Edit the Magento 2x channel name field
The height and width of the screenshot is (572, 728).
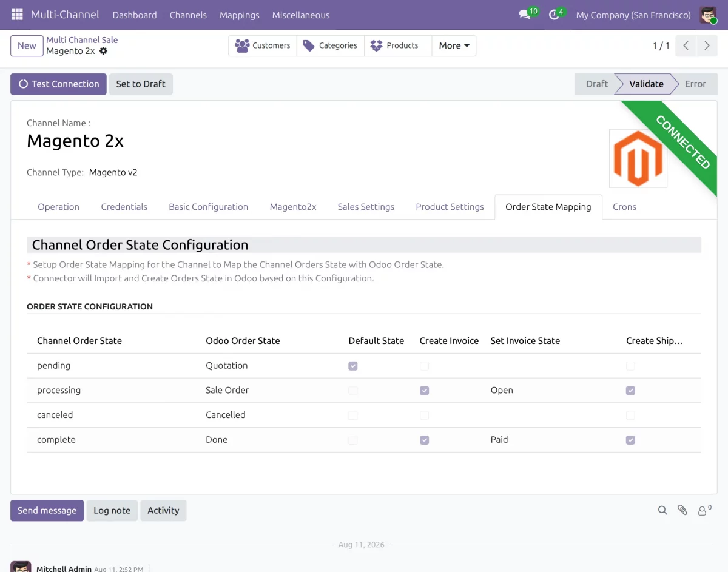pyautogui.click(x=75, y=141)
